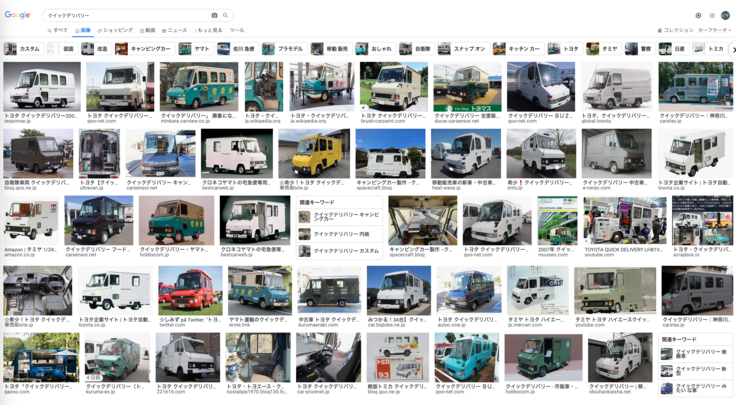The width and height of the screenshot is (736, 405).
Task: Open the yellow delivery truck thumbnail
Action: tap(314, 155)
